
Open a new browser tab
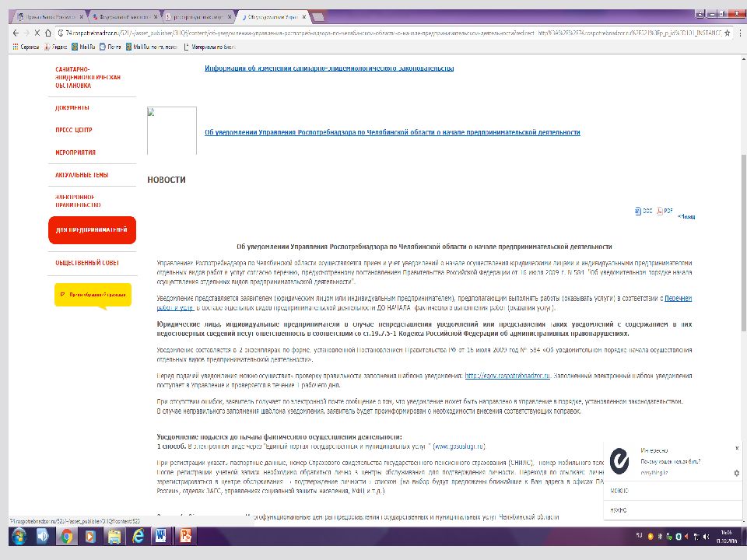[x=318, y=17]
